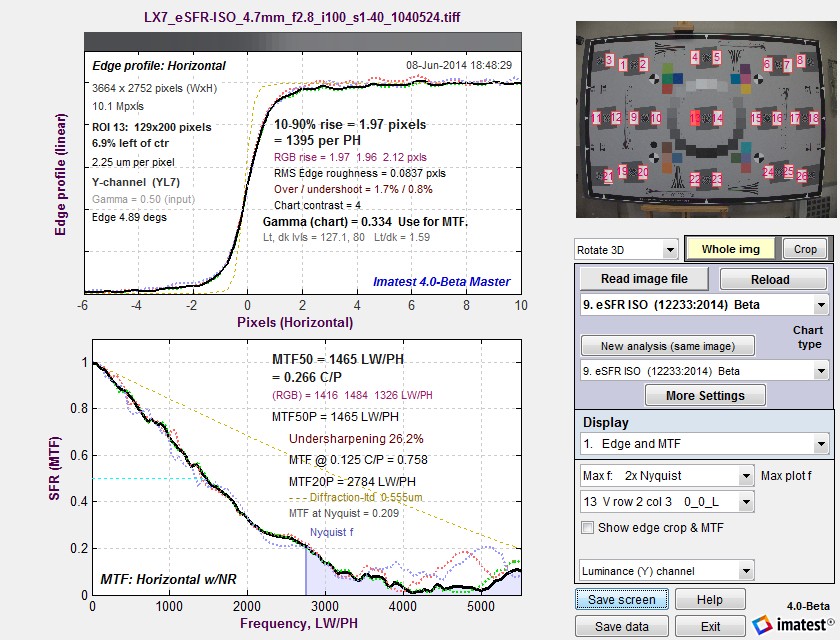
Task: Select ROI region 3 in chart image
Action: click(x=610, y=60)
